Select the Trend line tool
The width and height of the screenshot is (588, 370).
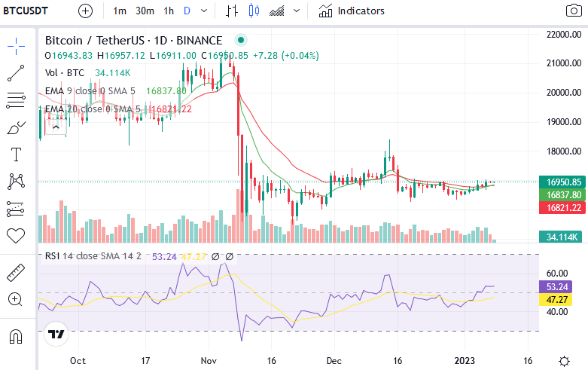pyautogui.click(x=16, y=73)
